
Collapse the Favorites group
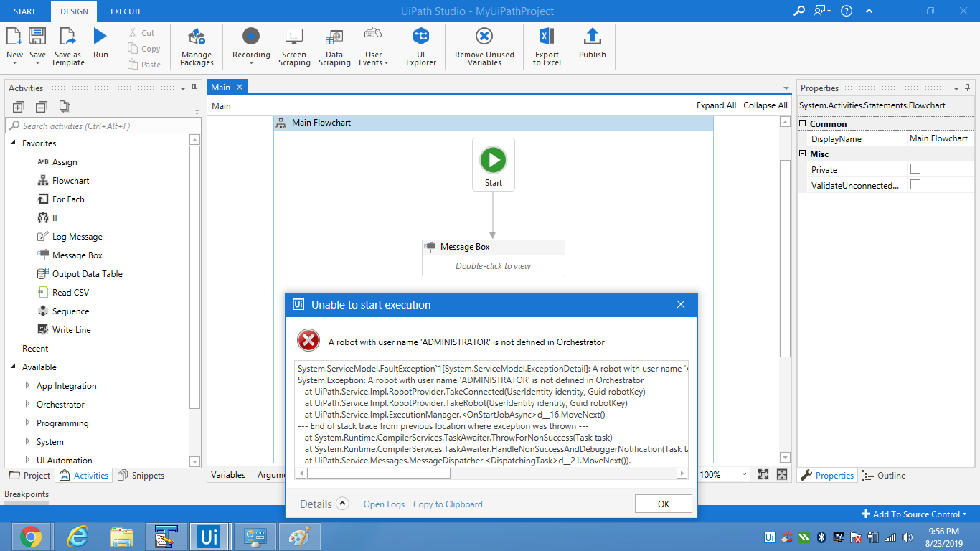tap(14, 143)
